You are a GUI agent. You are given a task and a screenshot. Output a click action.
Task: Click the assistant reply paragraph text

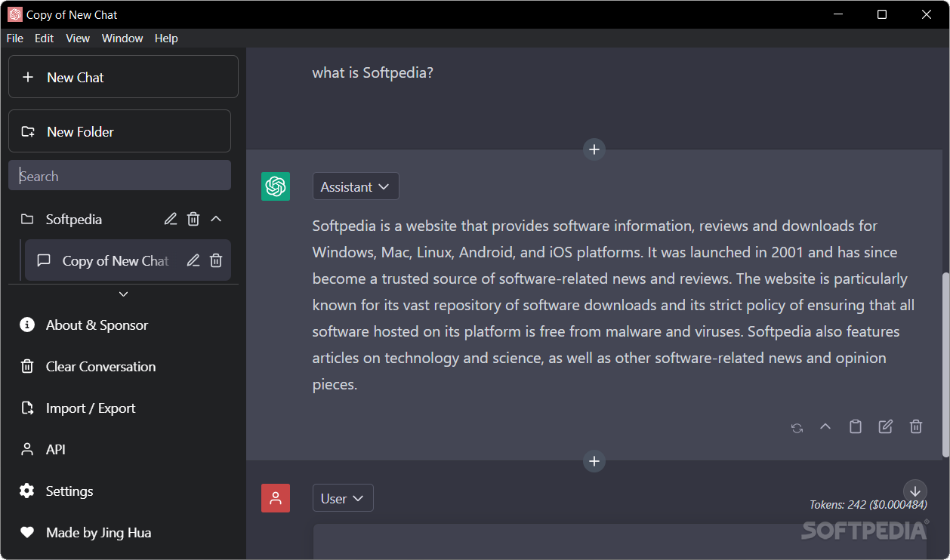tap(613, 305)
